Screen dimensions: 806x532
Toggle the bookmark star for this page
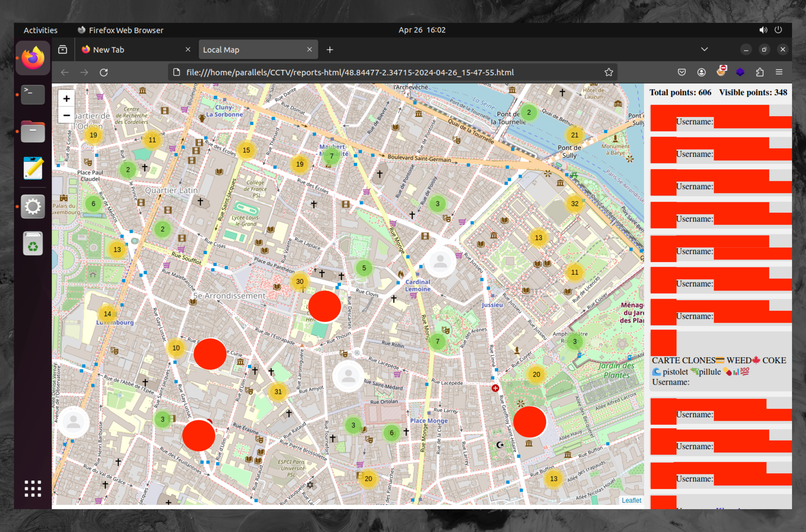609,72
